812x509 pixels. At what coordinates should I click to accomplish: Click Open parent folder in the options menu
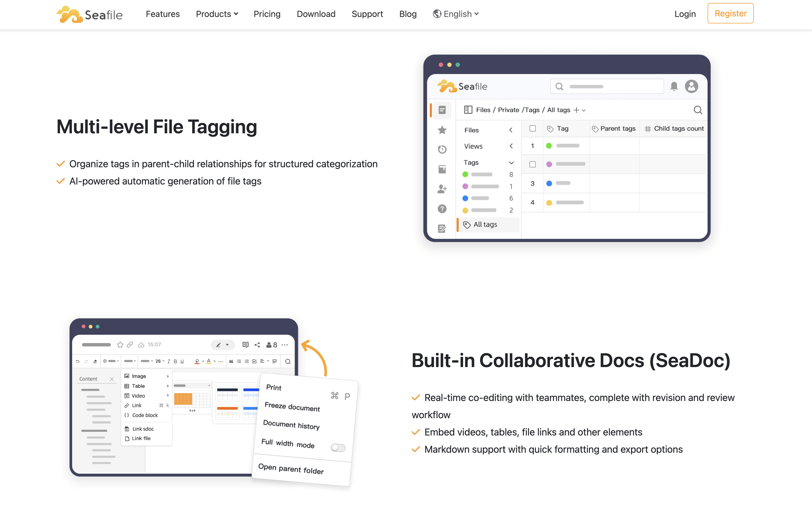pyautogui.click(x=291, y=469)
